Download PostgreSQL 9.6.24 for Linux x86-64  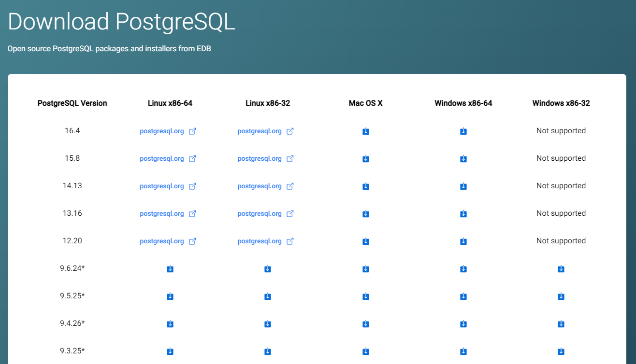pyautogui.click(x=170, y=268)
